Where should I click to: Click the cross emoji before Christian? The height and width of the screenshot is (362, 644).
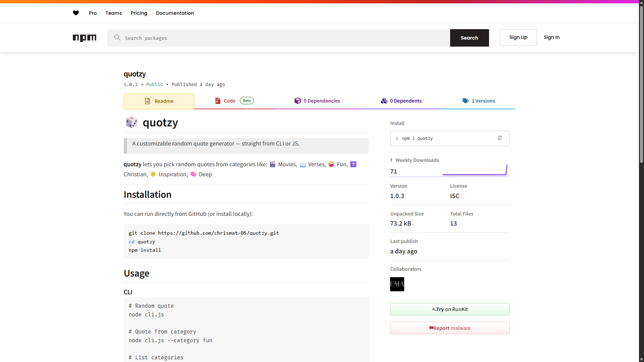coord(353,164)
